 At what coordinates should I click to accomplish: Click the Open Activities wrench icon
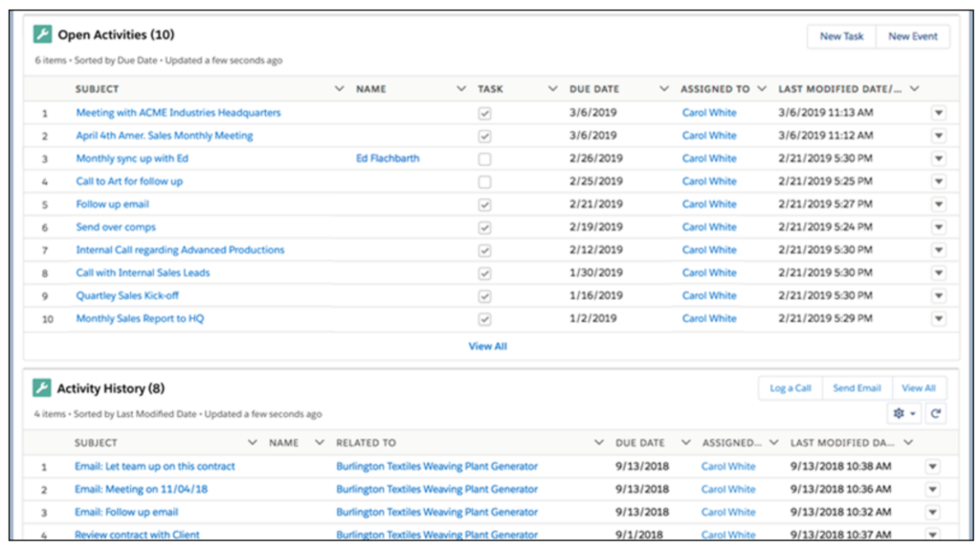point(42,34)
